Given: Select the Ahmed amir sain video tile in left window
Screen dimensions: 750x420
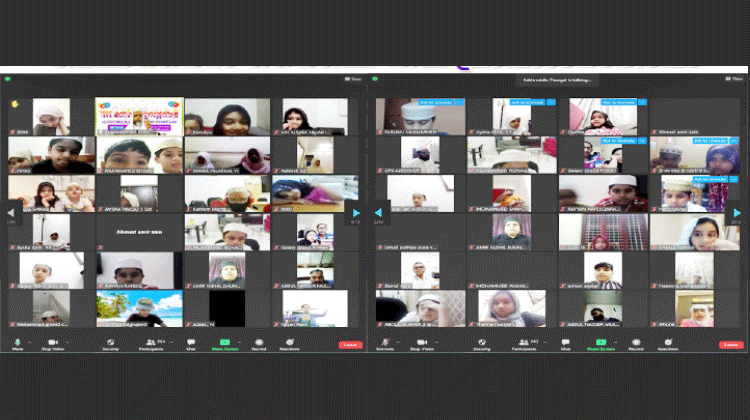Looking at the screenshot, I should (x=139, y=232).
